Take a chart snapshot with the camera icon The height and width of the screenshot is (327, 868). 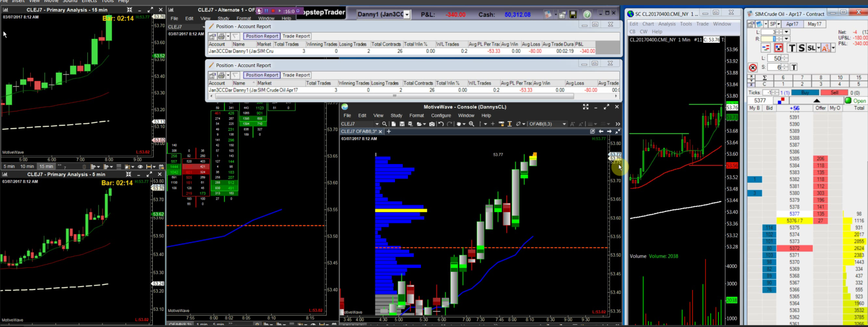tap(432, 124)
